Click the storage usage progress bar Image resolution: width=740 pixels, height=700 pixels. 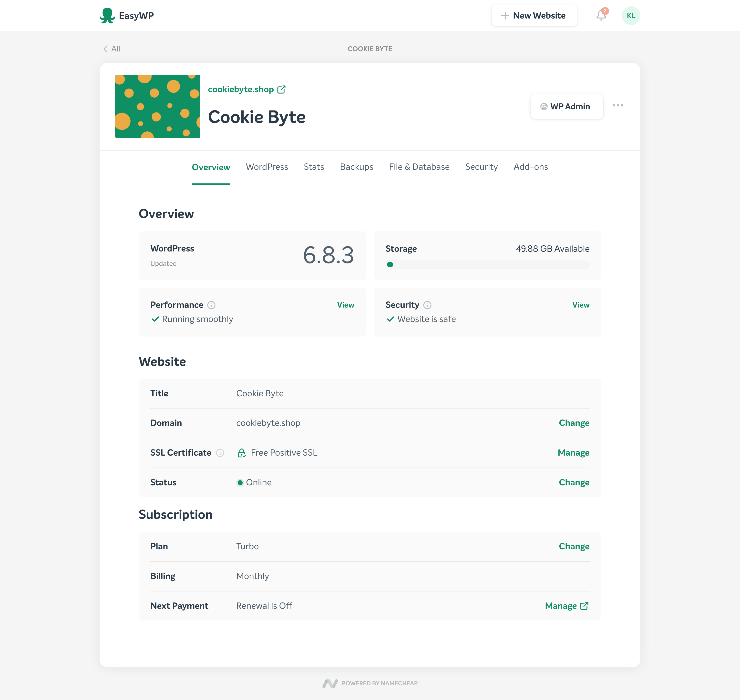click(x=487, y=265)
